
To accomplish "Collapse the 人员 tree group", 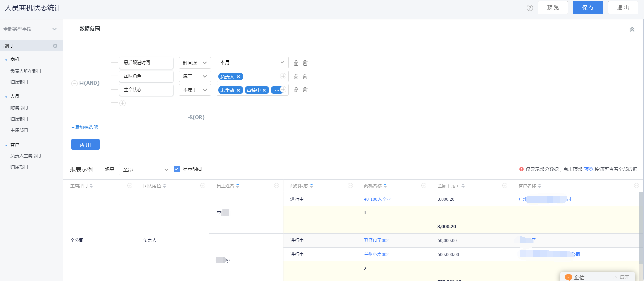I will tap(6, 97).
